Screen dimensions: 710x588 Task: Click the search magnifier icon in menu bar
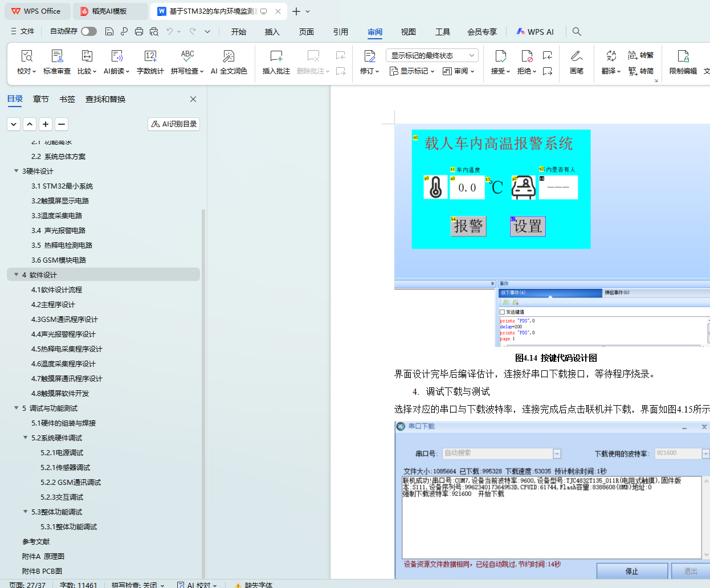pyautogui.click(x=577, y=32)
